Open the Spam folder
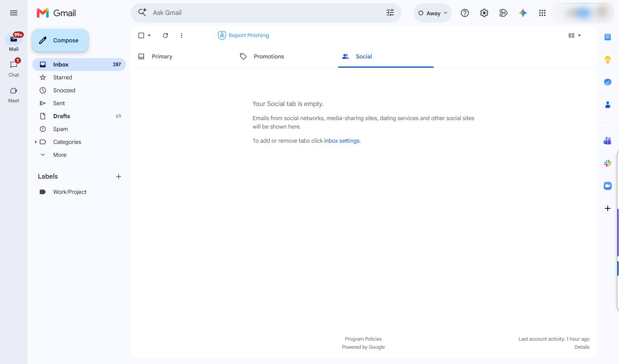The height and width of the screenshot is (364, 619). coord(79,129)
